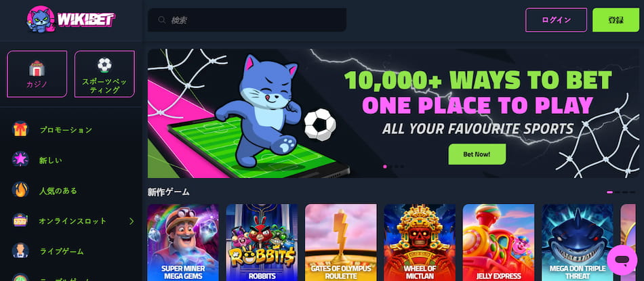Screen dimensions: 644x281
Task: Click the flame icon for 人気のある
Action: (20, 190)
